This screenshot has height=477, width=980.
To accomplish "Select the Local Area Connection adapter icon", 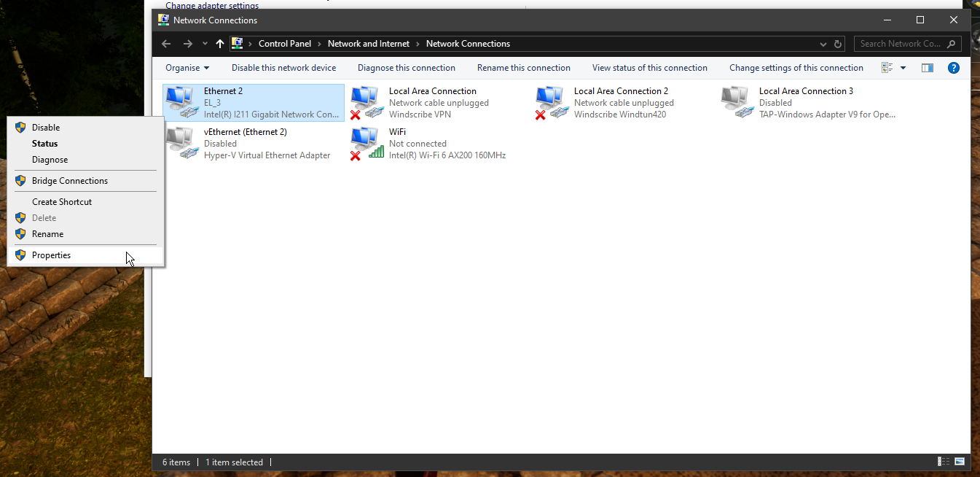I will click(x=366, y=102).
